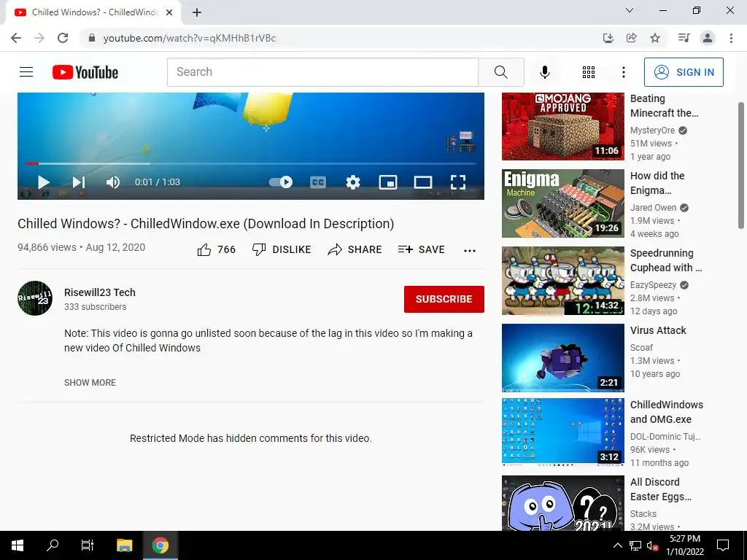Activate miniplayer mode icon
This screenshot has width=747, height=560.
[x=388, y=182]
